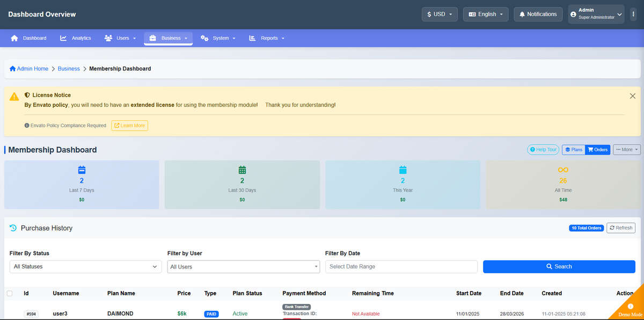Screen dimensions: 644x320
Task: Expand the All Statuses filter dropdown
Action: pos(85,267)
